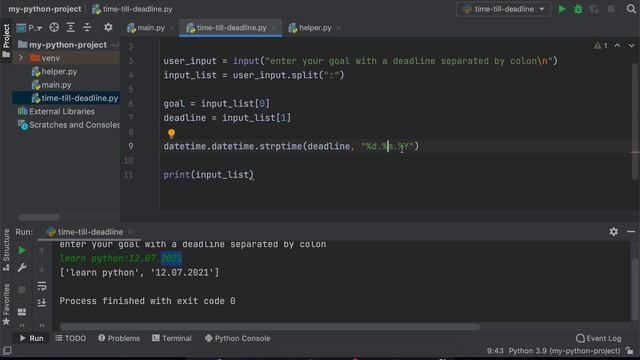This screenshot has height=360, width=640.
Task: Open Run panel settings gear
Action: click(613, 232)
